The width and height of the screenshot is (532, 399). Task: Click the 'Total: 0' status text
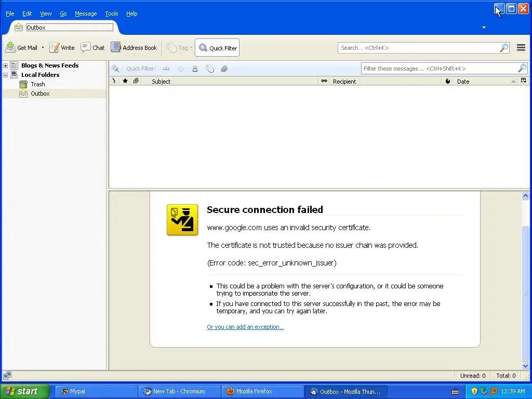[x=506, y=376]
